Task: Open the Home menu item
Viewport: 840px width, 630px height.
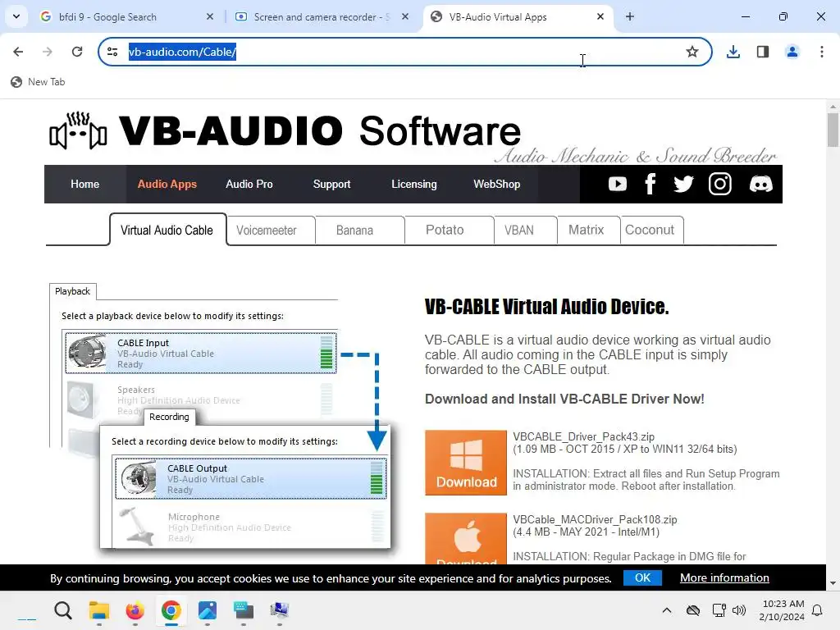Action: coord(85,185)
